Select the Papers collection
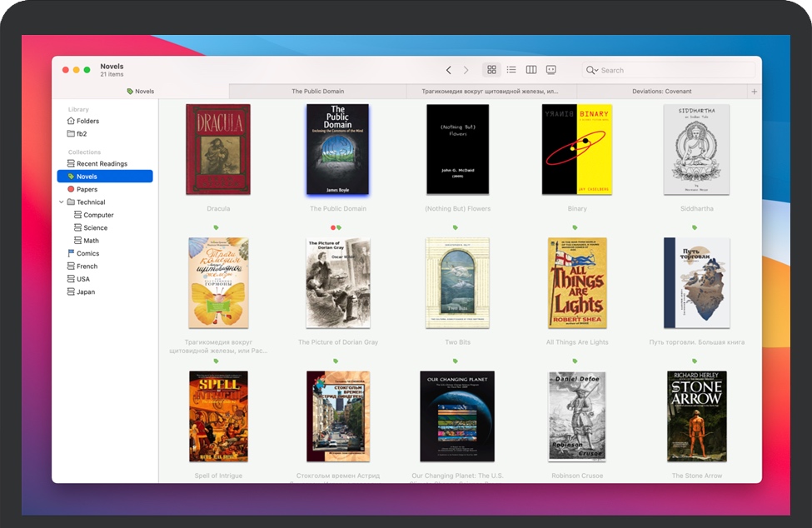The image size is (812, 528). point(87,189)
